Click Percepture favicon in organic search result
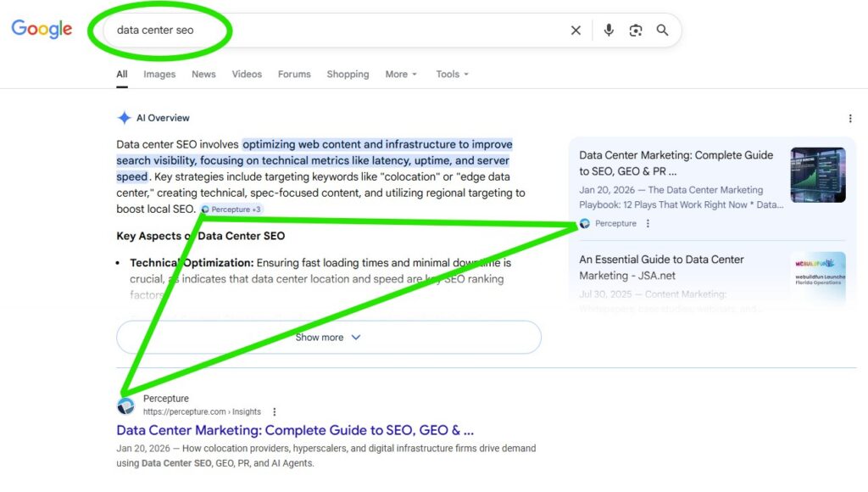The width and height of the screenshot is (868, 492). tap(125, 405)
